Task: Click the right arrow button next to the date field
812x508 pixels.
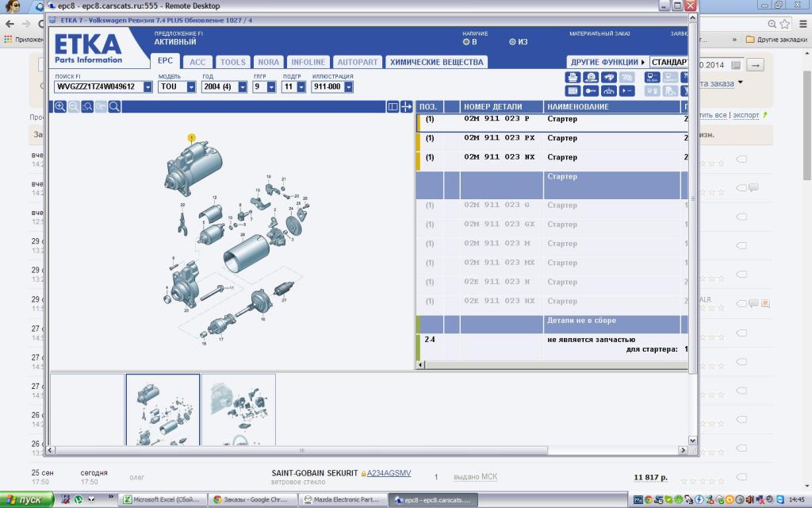Action: click(x=756, y=65)
